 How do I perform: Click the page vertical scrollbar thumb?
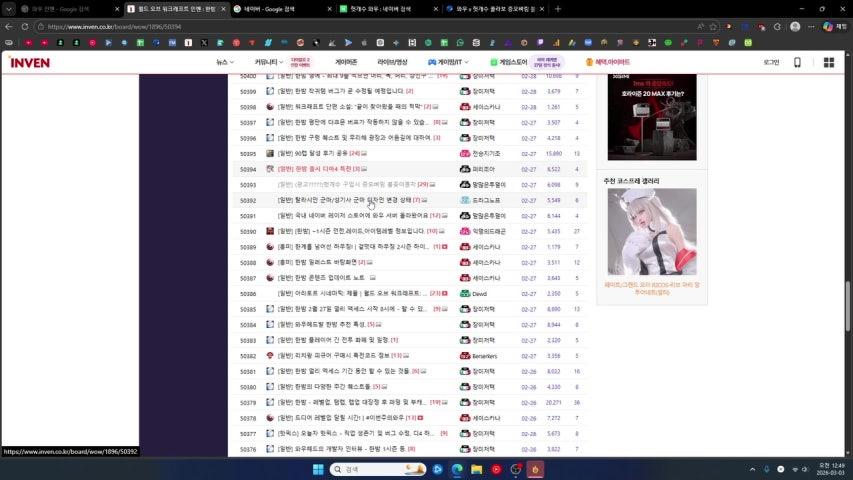pos(848,305)
